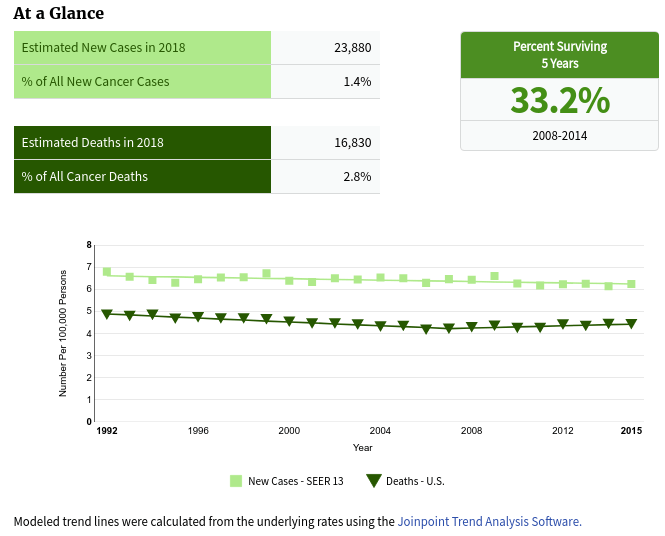Select the 33.2% survival figure
Image resolution: width=665 pixels, height=536 pixels.
[559, 100]
